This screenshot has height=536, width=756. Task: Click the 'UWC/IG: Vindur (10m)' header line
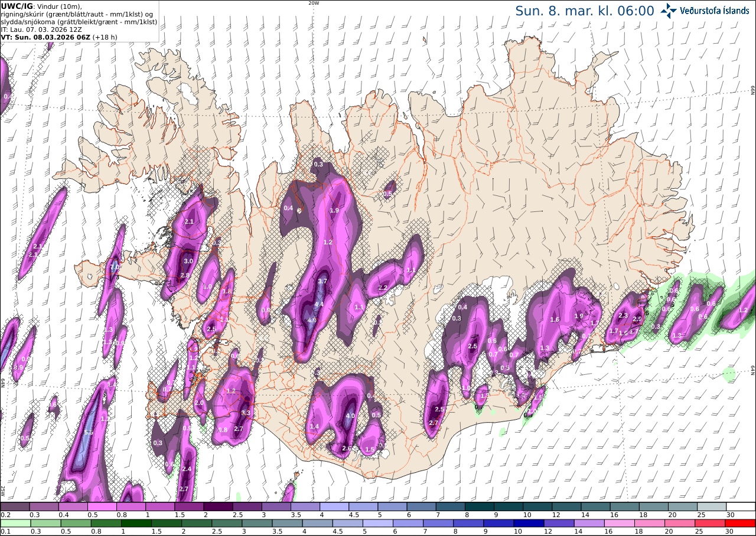(41, 6)
